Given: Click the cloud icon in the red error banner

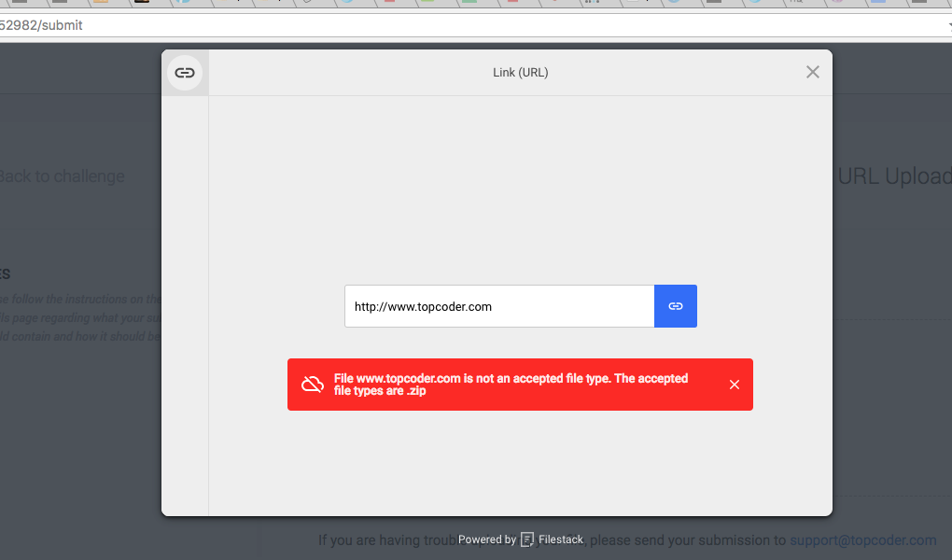Looking at the screenshot, I should (x=314, y=384).
